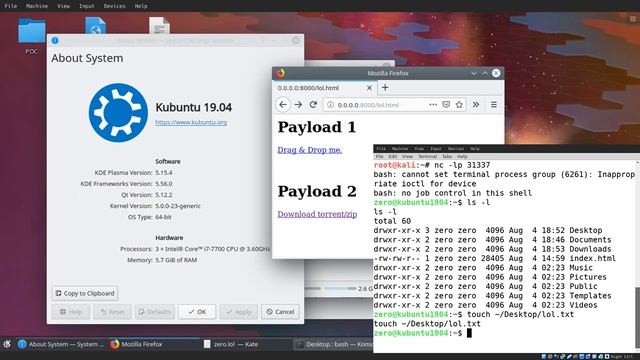This screenshot has height=360, width=640.
Task: Switch to zero.lol — Kate taskbar entry
Action: [x=247, y=344]
